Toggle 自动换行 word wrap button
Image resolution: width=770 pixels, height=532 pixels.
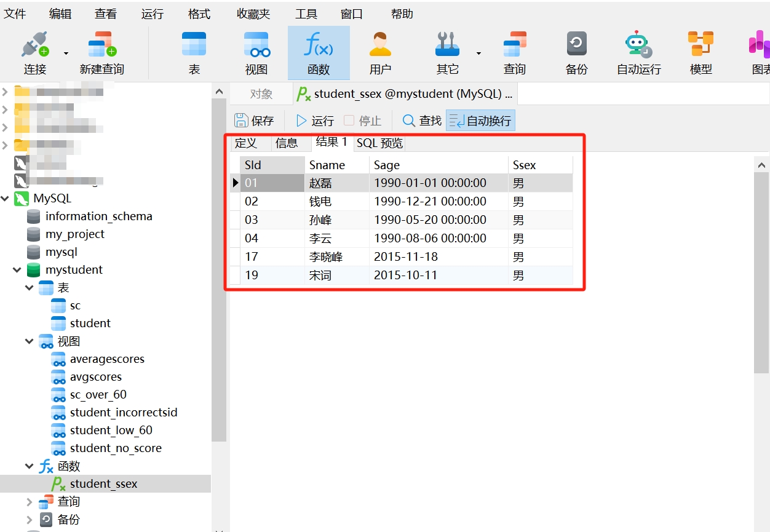pos(481,121)
